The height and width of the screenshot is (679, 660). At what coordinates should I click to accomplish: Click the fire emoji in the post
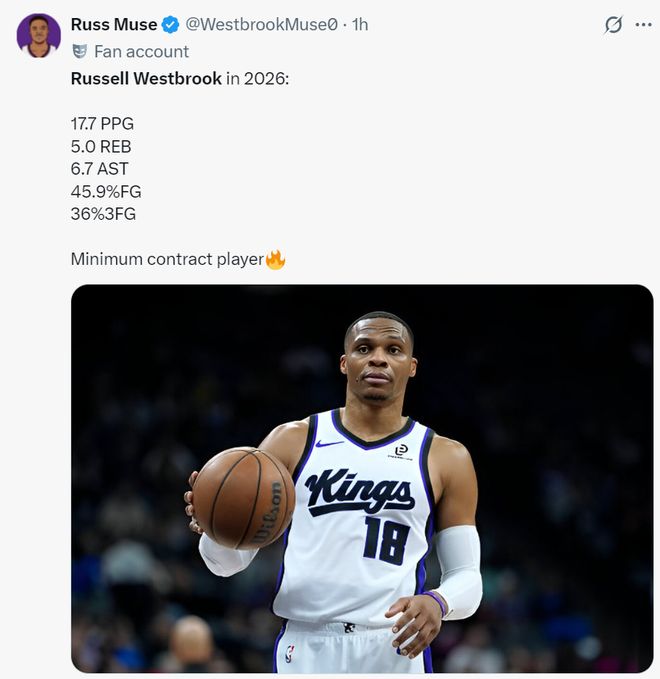point(275,259)
